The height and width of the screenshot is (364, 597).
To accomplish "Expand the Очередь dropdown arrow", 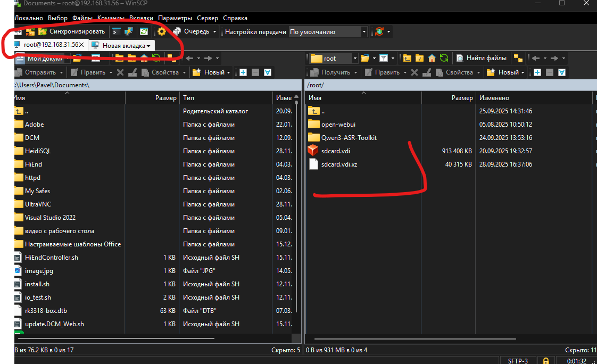I will tap(214, 32).
